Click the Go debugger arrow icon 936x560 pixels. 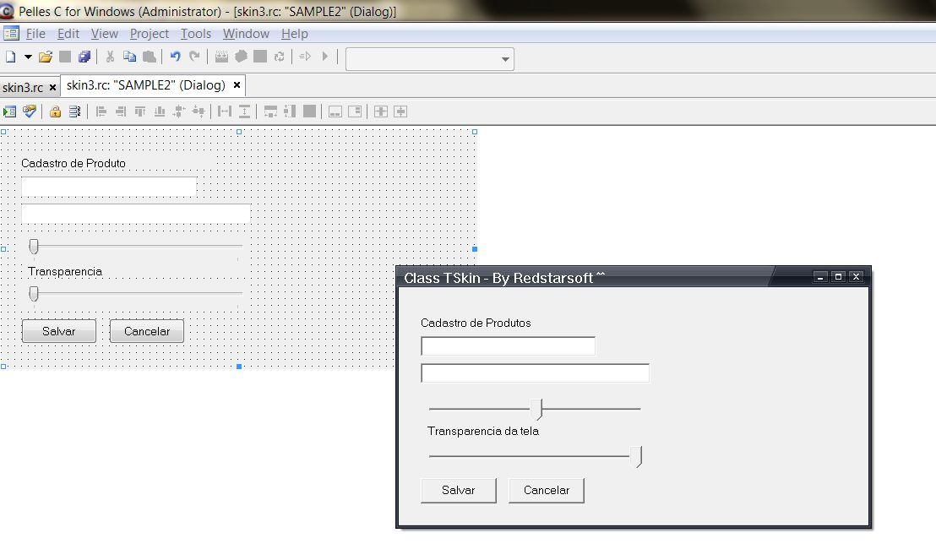305,57
